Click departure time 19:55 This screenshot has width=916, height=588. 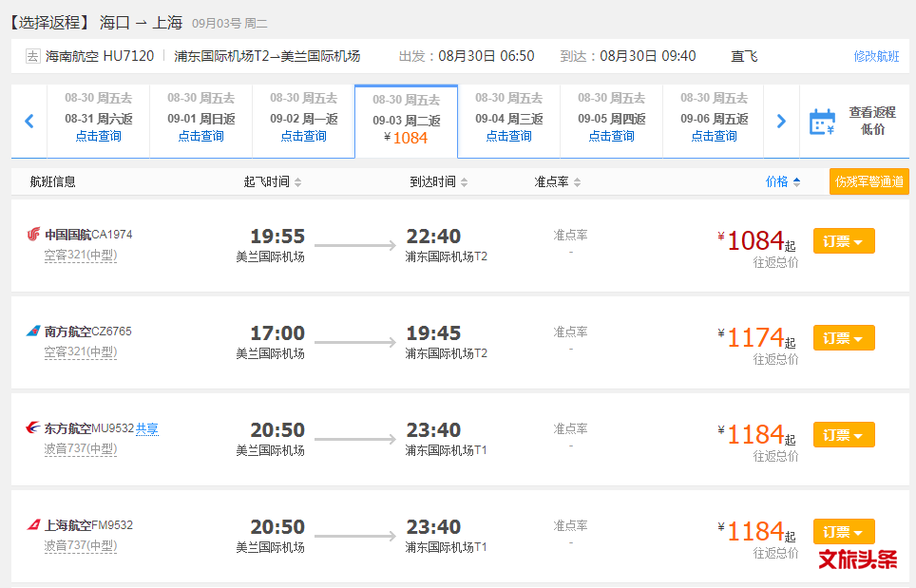(277, 237)
